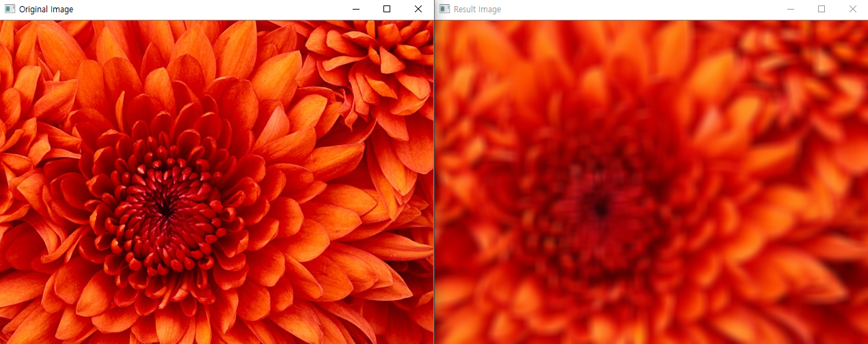Maximize the Result Image window
This screenshot has height=344, width=868.
[x=822, y=10]
